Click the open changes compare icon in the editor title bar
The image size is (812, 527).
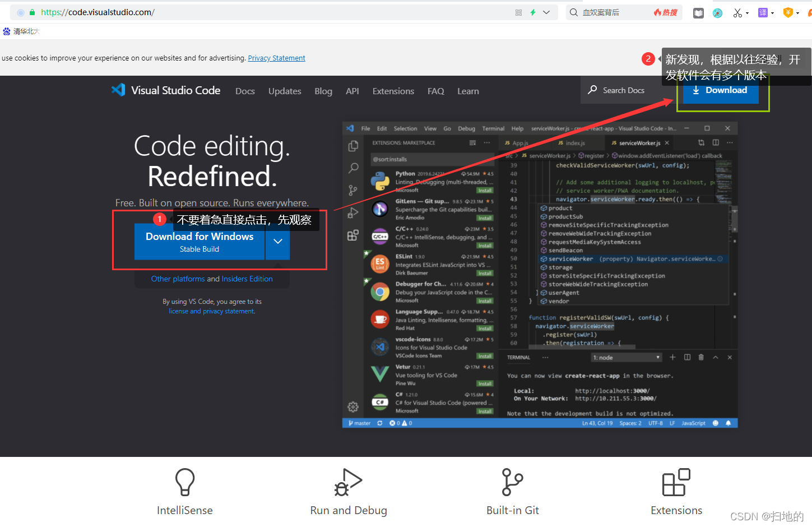click(x=701, y=142)
